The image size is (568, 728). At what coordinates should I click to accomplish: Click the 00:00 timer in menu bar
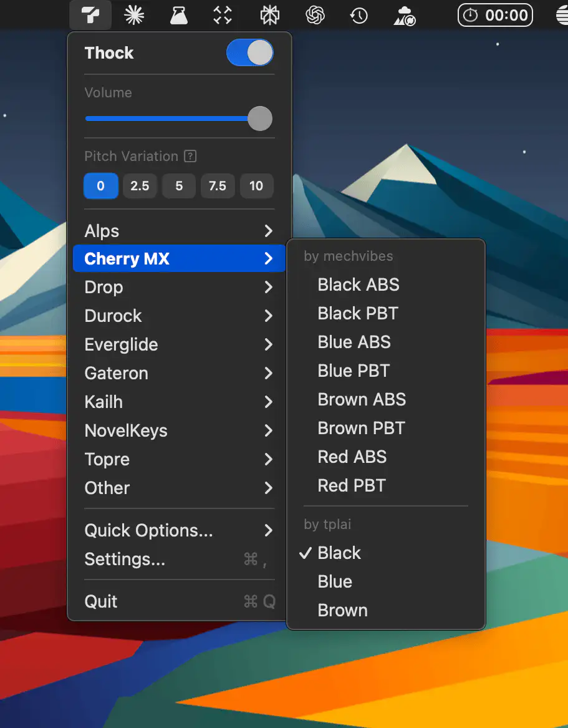[x=495, y=15]
